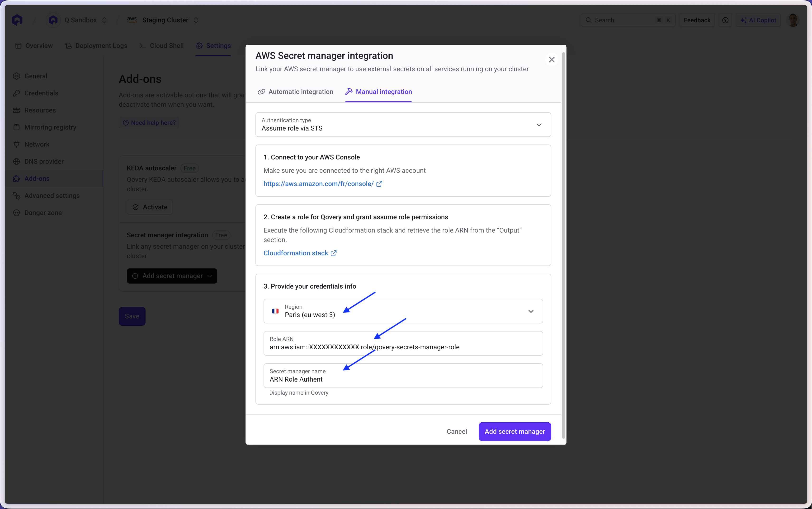Image resolution: width=812 pixels, height=509 pixels.
Task: Open Credentials in the sidebar
Action: pyautogui.click(x=54, y=93)
